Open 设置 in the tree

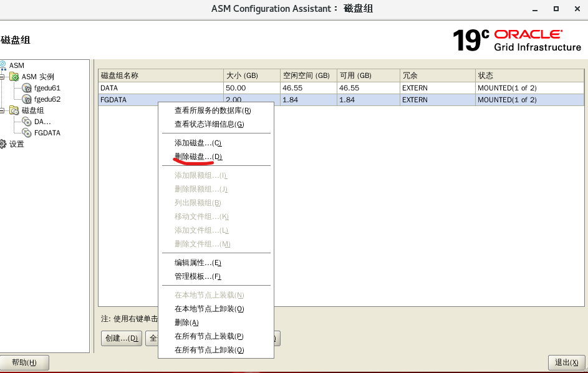(x=16, y=144)
